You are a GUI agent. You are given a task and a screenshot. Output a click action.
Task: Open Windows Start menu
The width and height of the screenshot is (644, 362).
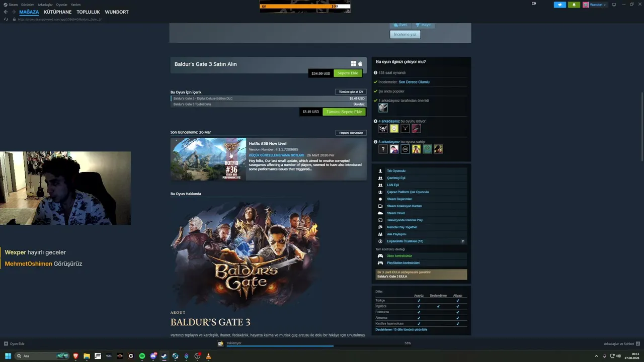point(8,356)
